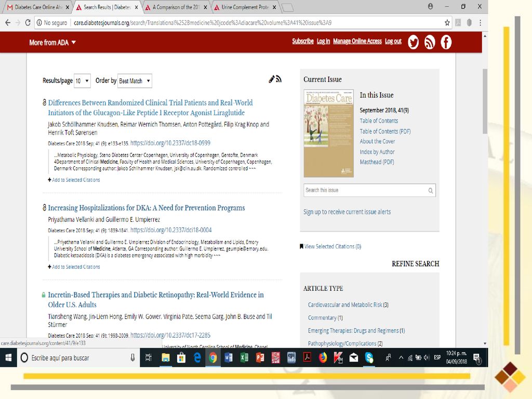Open Skype from the taskbar
Screen dimensions: 532x399
tap(369, 357)
